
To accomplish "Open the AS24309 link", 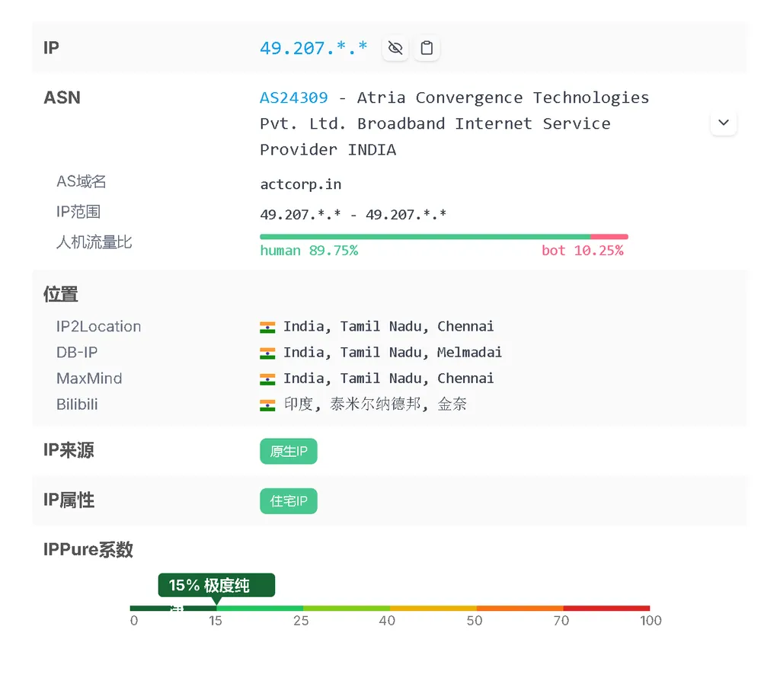I will [293, 97].
